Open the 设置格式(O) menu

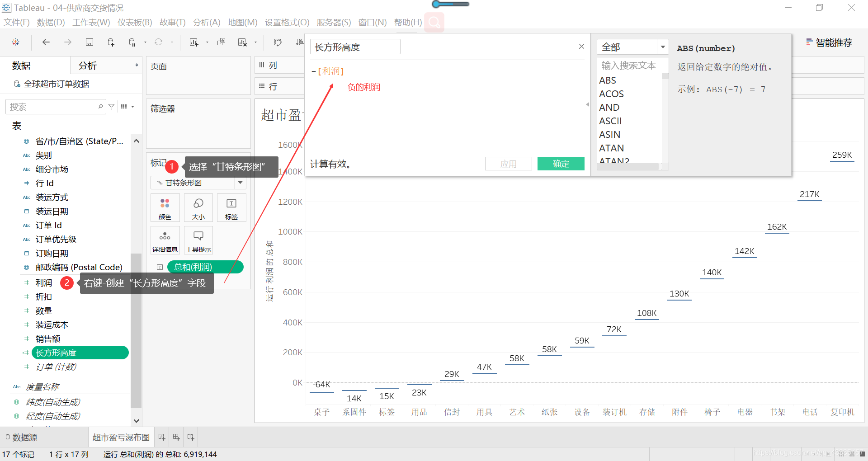(x=287, y=23)
